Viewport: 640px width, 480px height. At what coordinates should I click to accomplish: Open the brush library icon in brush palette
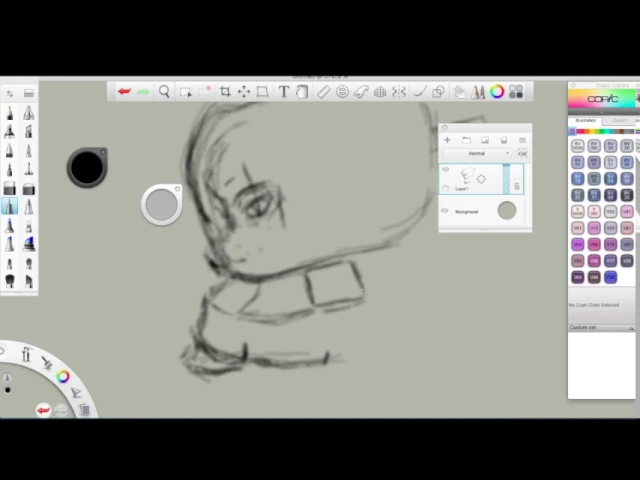pyautogui.click(x=29, y=93)
